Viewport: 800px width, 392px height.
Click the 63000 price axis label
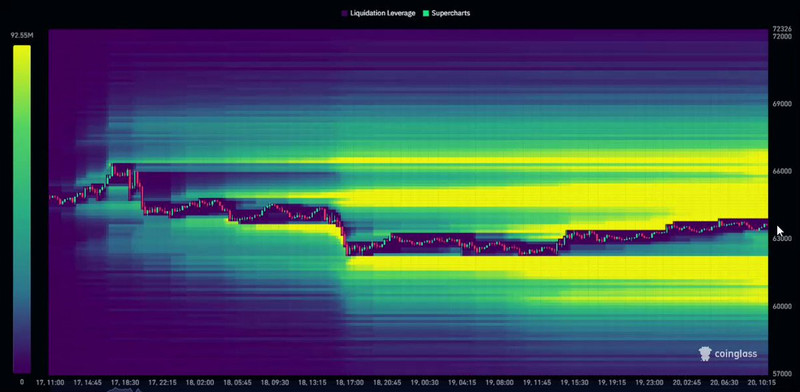[x=782, y=238]
